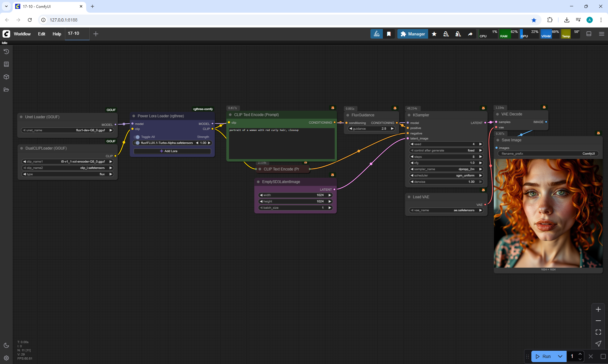Viewport: 608px width, 364px height.
Task: Open the Run button dropdown arrow
Action: 560,356
